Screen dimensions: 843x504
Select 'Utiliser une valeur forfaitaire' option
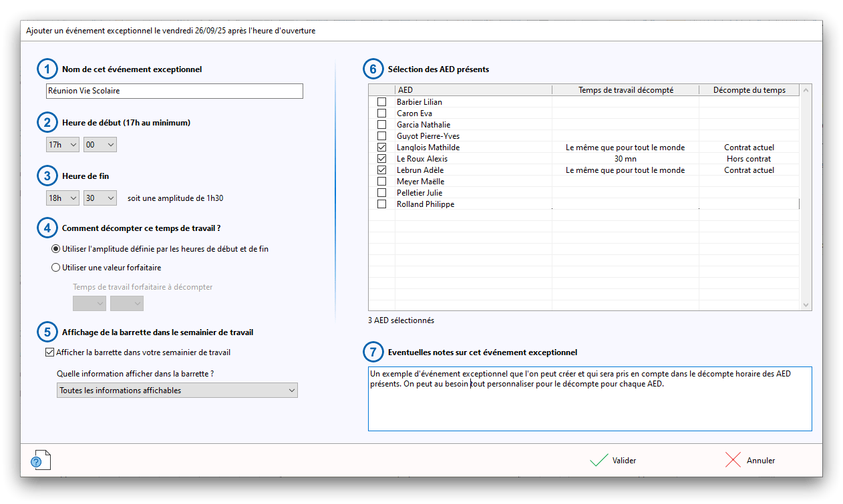[x=56, y=268]
